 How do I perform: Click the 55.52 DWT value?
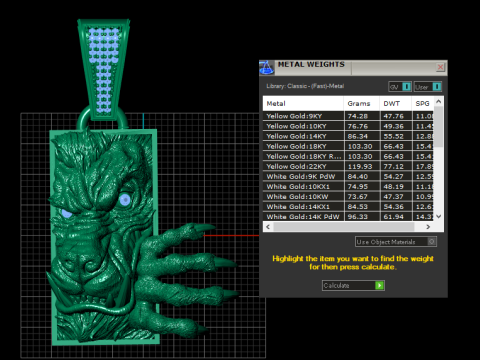coord(393,136)
